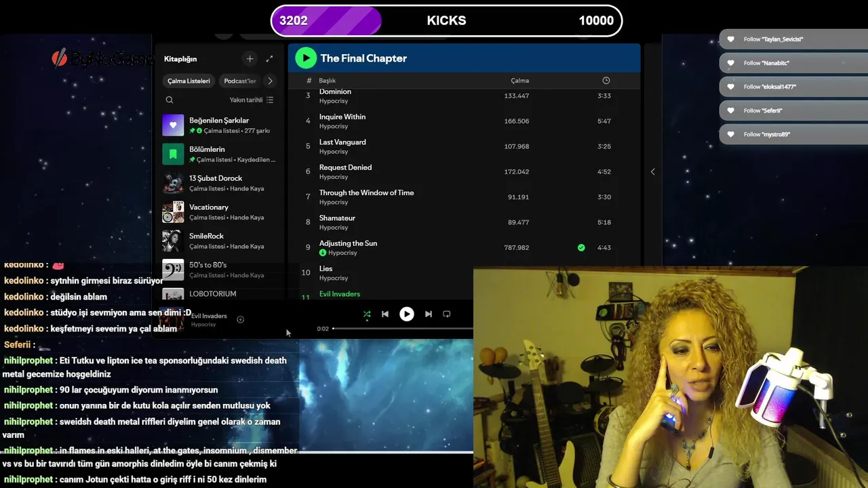
Task: Open Hypocrisy artist link under Shamateur
Action: pyautogui.click(x=334, y=227)
